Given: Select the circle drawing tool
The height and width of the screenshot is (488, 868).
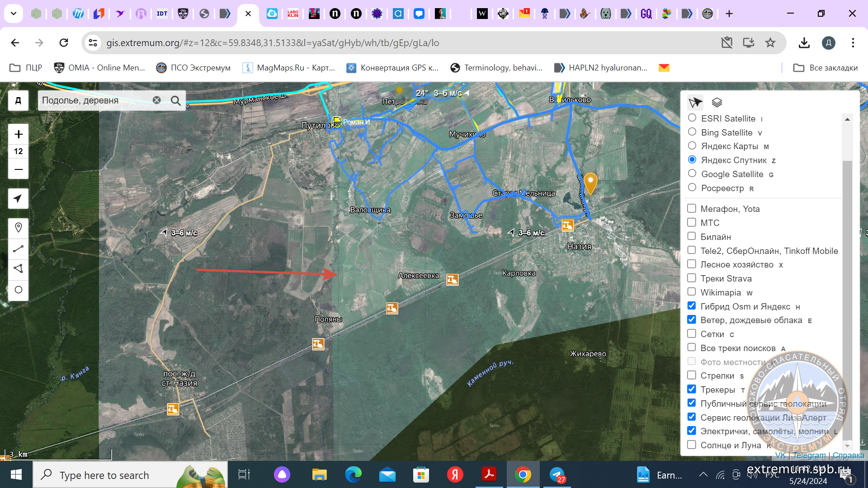Looking at the screenshot, I should pos(19,290).
